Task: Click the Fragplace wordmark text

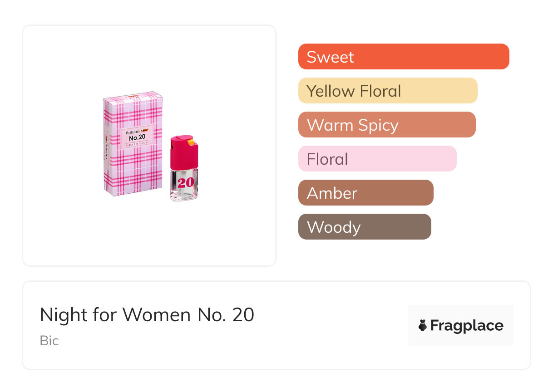Action: [x=467, y=326]
